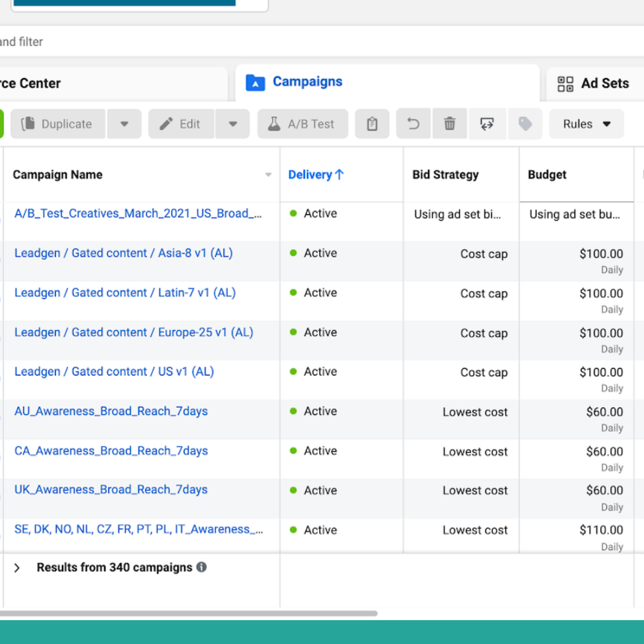Click the undo arrow icon
The width and height of the screenshot is (644, 644).
pos(413,123)
